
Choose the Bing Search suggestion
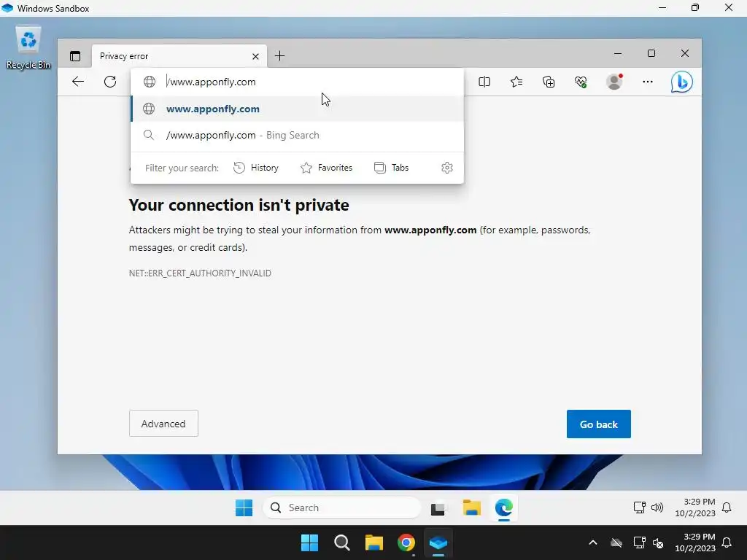(x=298, y=135)
